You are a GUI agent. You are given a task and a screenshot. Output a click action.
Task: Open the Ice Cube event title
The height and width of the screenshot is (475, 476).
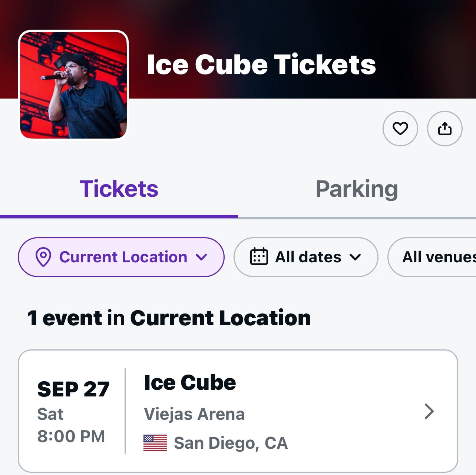click(x=190, y=383)
